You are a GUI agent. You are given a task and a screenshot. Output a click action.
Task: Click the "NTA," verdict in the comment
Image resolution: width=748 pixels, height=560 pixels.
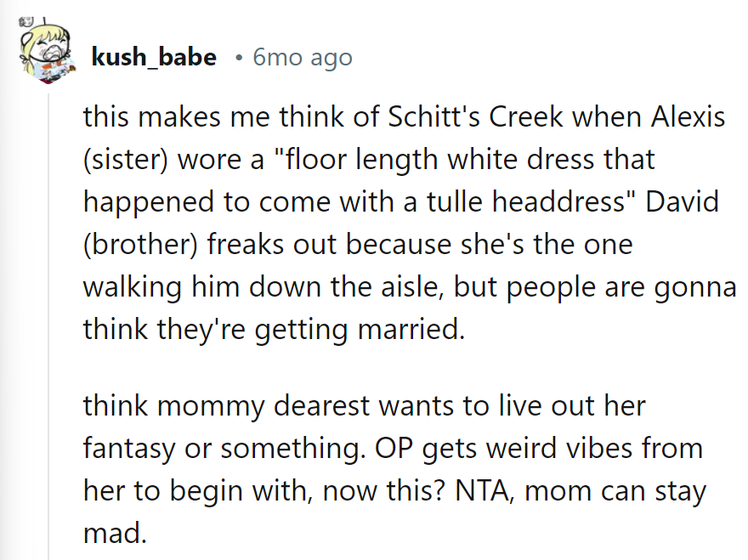tap(485, 491)
